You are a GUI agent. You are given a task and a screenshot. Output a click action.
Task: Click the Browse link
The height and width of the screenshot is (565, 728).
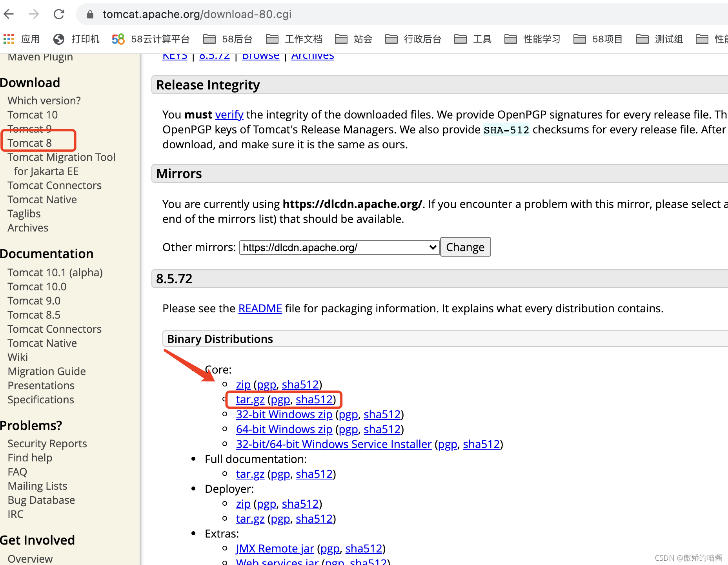(x=260, y=56)
